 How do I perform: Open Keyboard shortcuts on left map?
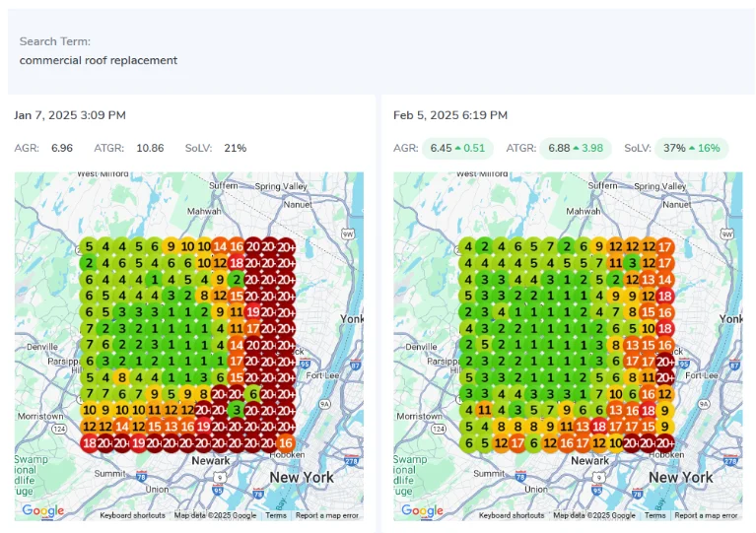point(132,515)
